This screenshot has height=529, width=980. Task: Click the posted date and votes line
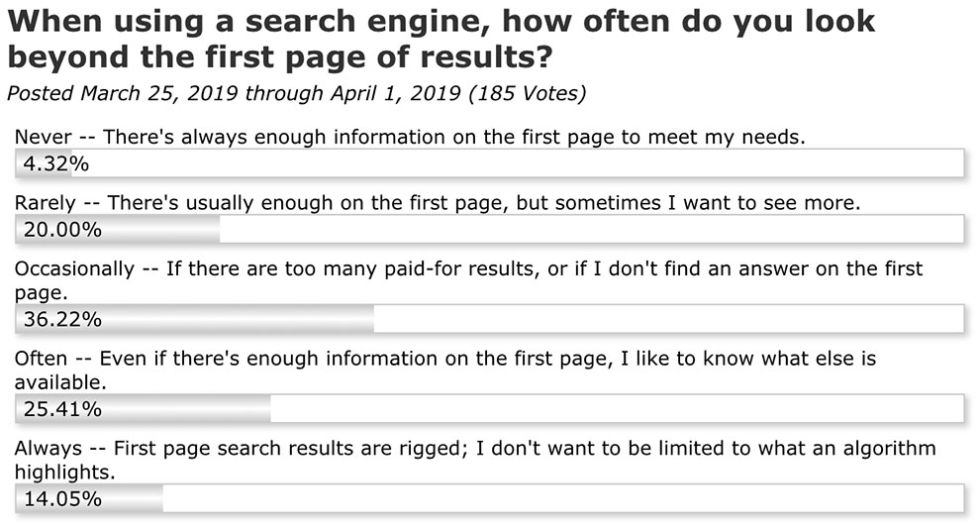point(296,94)
